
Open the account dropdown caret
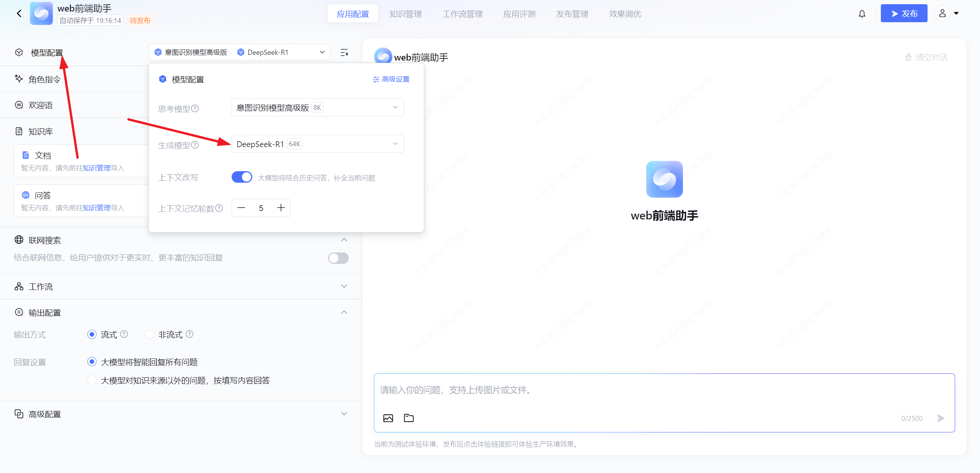point(956,13)
